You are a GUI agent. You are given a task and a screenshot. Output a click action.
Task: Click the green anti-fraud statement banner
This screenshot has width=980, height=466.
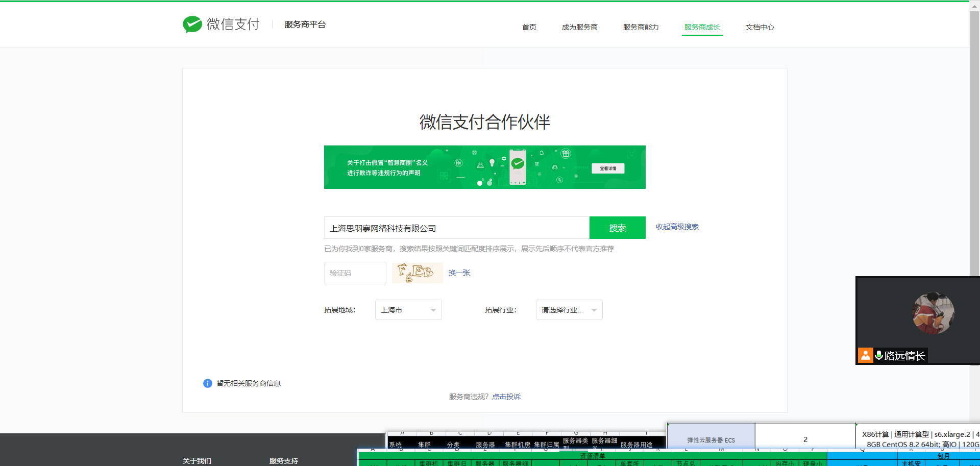[x=485, y=167]
